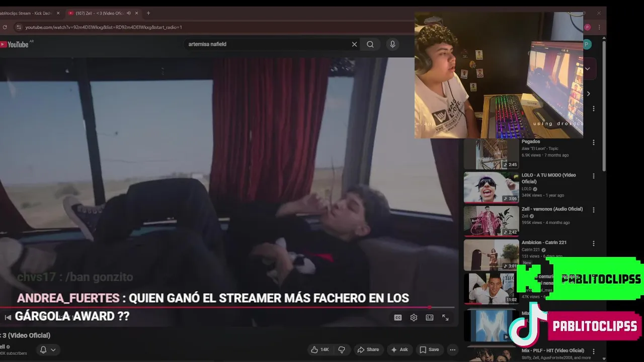Open the playlist options three-dot menu
This screenshot has height=362, width=644.
click(594, 109)
